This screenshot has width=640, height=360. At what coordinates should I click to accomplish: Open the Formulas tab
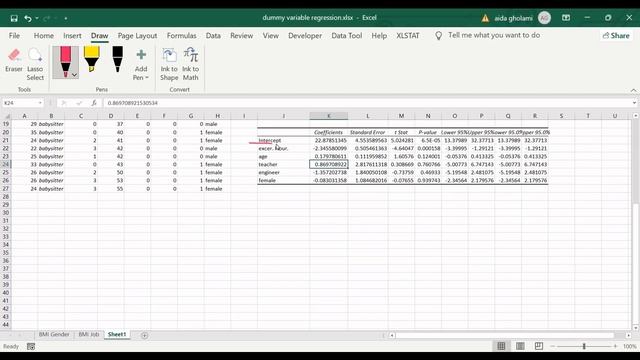(181, 36)
